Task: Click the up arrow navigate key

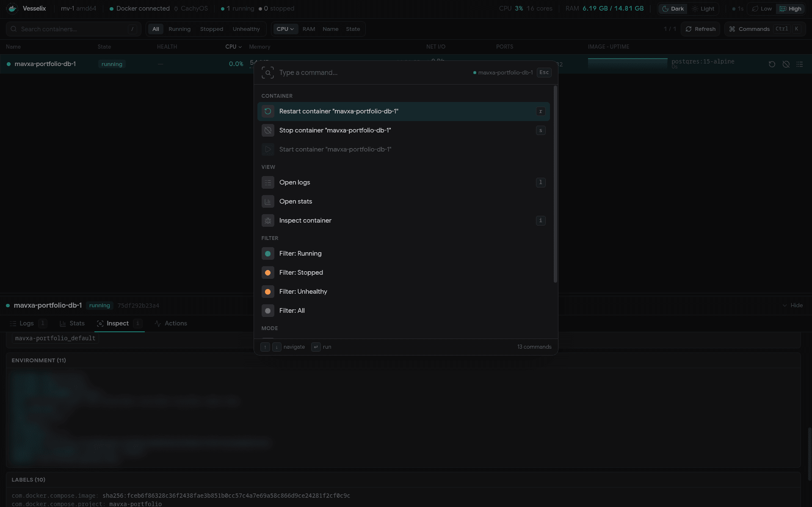Action: pyautogui.click(x=265, y=347)
